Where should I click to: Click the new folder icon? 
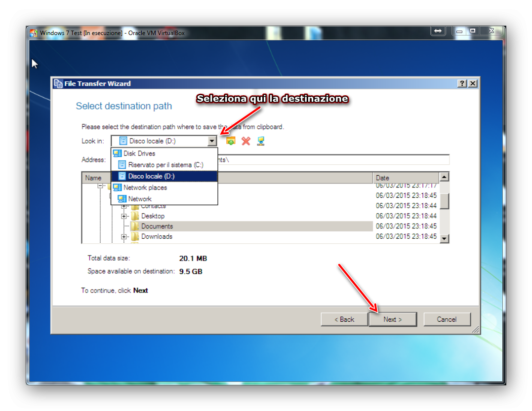point(231,141)
